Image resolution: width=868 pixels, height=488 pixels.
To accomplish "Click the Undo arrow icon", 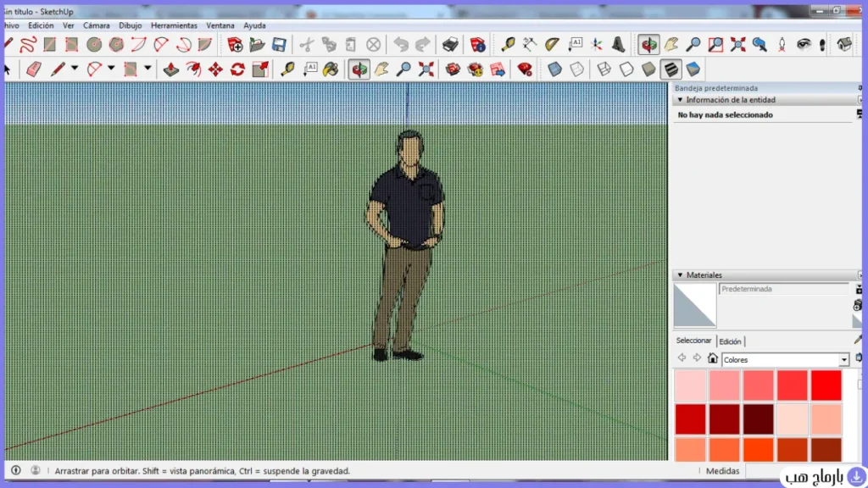I will [x=401, y=44].
